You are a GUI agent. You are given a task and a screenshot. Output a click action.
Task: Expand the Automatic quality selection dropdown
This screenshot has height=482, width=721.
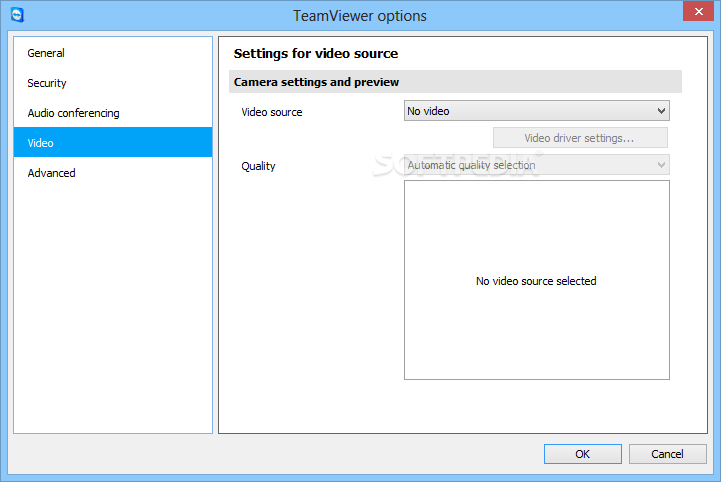[x=537, y=165]
